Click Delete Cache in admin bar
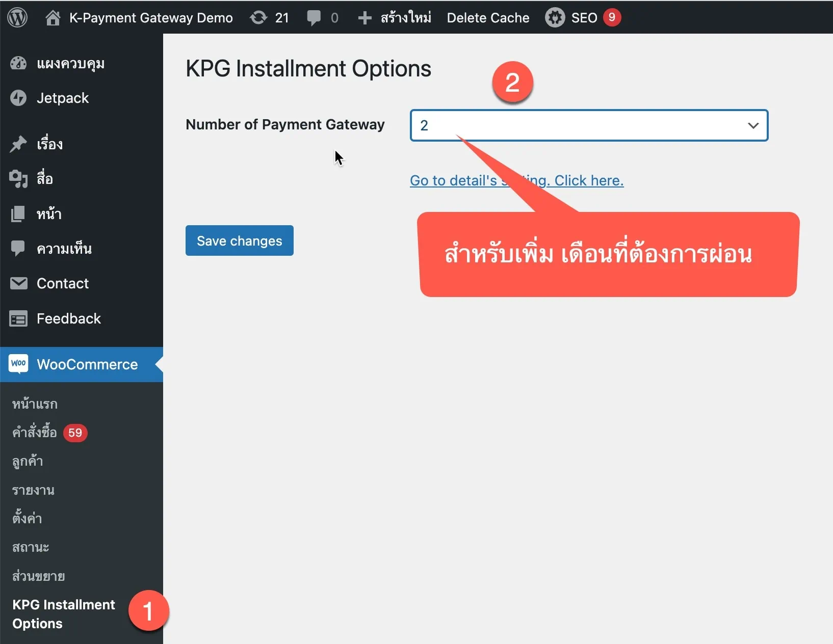 click(488, 18)
